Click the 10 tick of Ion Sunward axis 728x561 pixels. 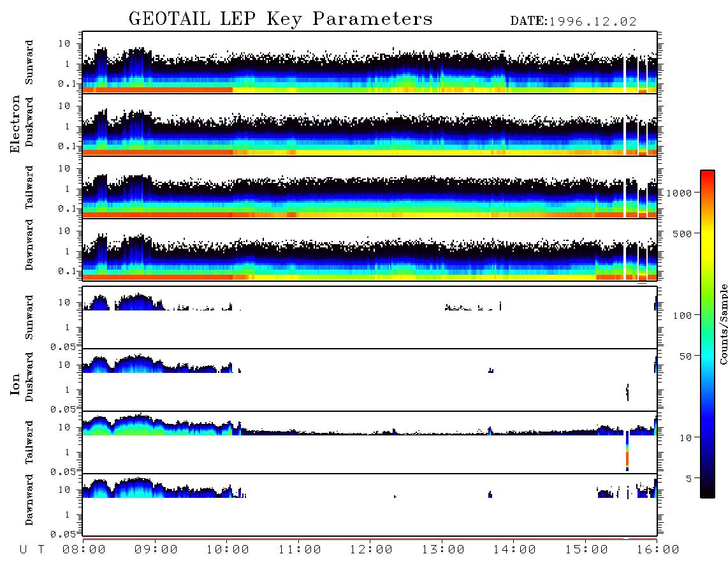(64, 302)
